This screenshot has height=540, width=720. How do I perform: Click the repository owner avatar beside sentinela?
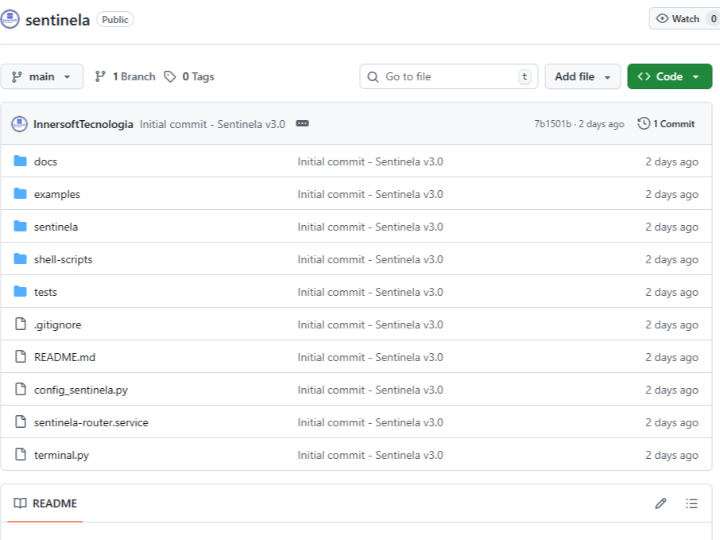(11, 19)
